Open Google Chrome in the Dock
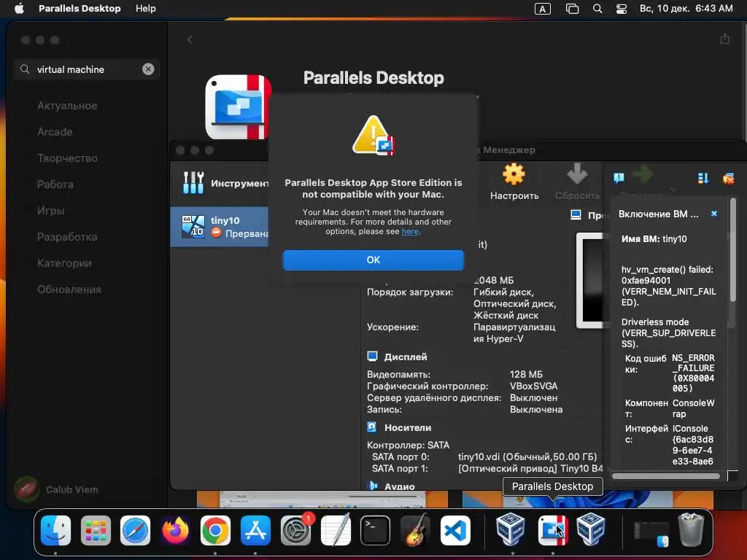This screenshot has width=747, height=560. point(215,530)
